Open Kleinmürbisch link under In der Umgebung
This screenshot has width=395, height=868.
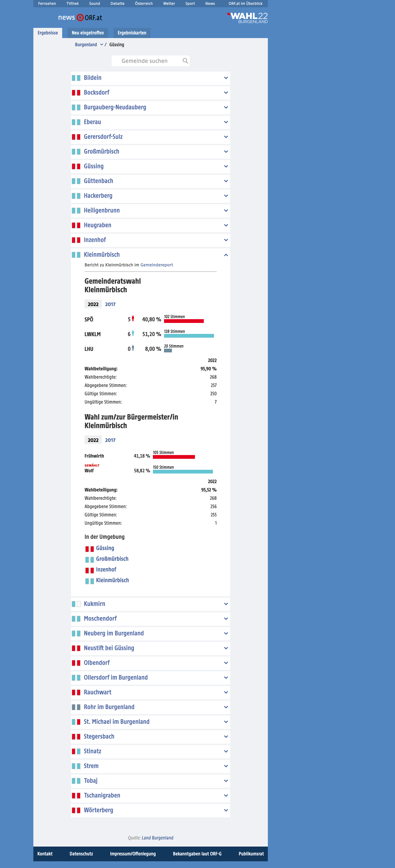point(112,580)
